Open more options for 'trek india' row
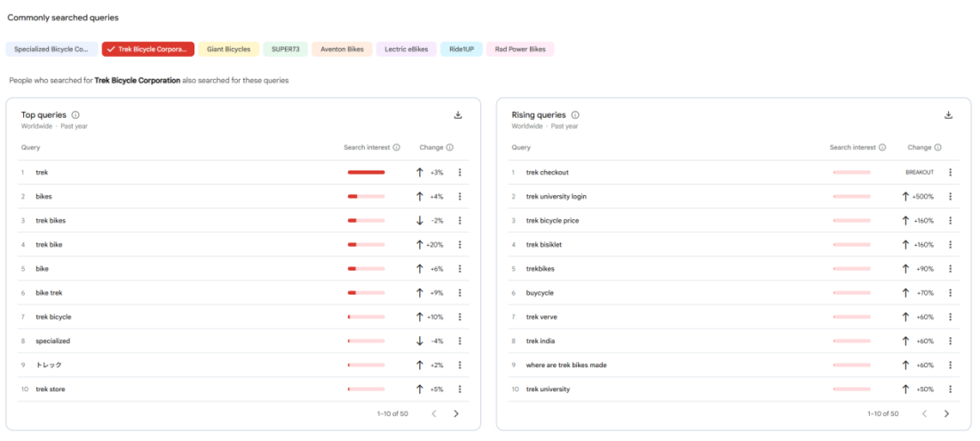This screenshot has width=980, height=441. [950, 341]
